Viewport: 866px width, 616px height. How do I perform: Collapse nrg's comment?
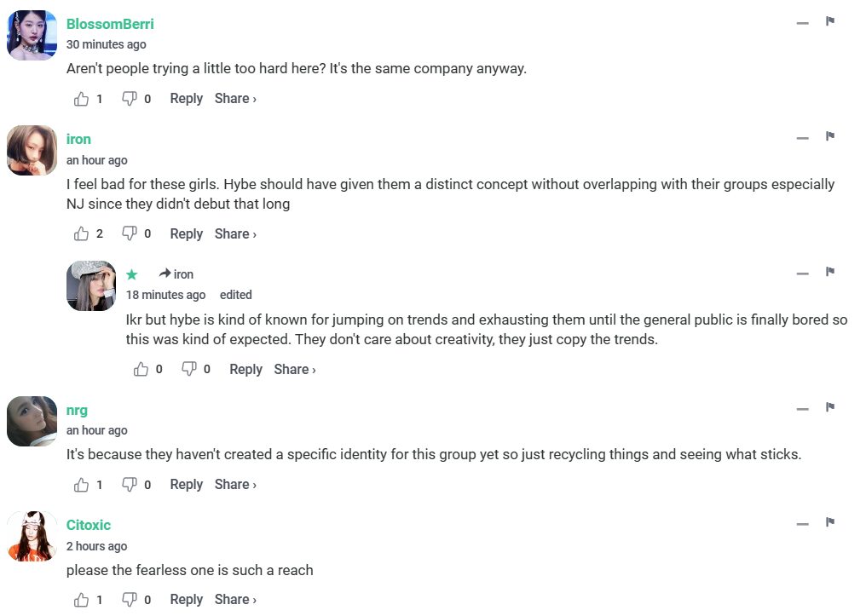tap(802, 409)
